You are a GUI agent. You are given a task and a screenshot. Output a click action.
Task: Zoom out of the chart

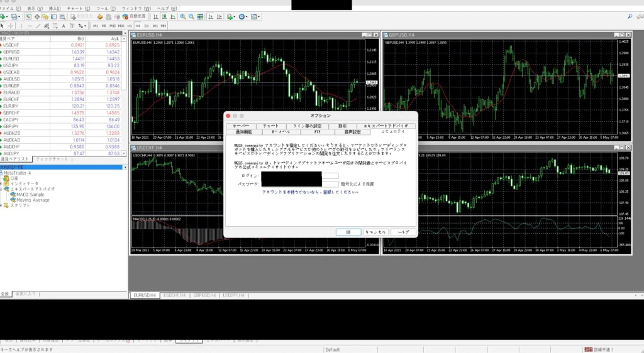(x=191, y=17)
